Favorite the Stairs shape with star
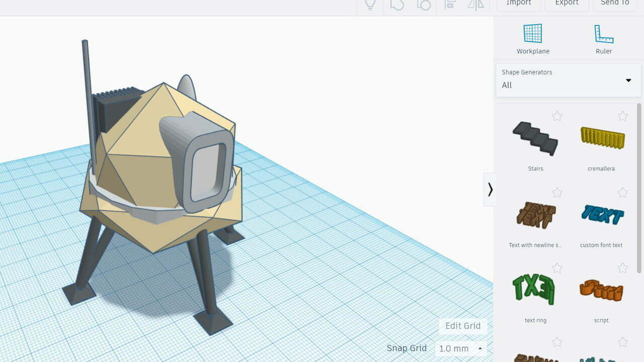644x362 pixels. [557, 116]
